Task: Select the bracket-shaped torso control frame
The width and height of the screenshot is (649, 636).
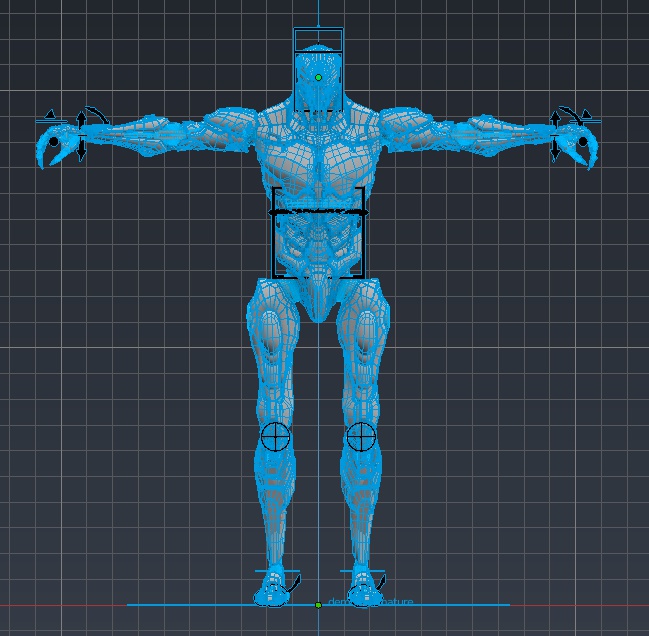Action: (318, 233)
